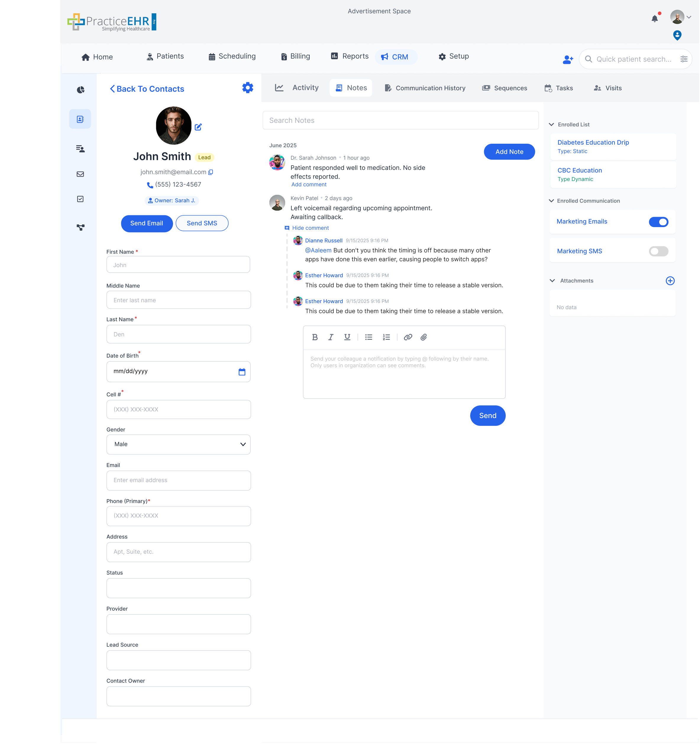Open the workflow icon at sidebar bottom

pyautogui.click(x=80, y=227)
